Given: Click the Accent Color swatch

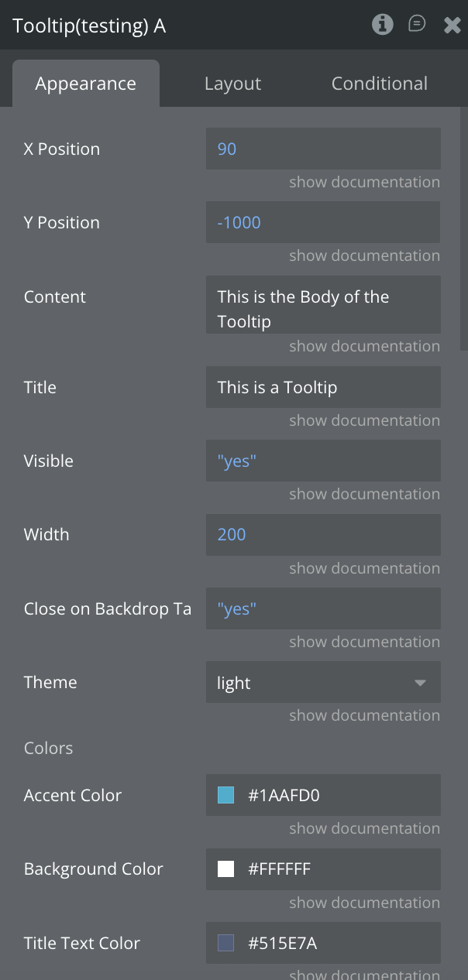Looking at the screenshot, I should click(225, 795).
